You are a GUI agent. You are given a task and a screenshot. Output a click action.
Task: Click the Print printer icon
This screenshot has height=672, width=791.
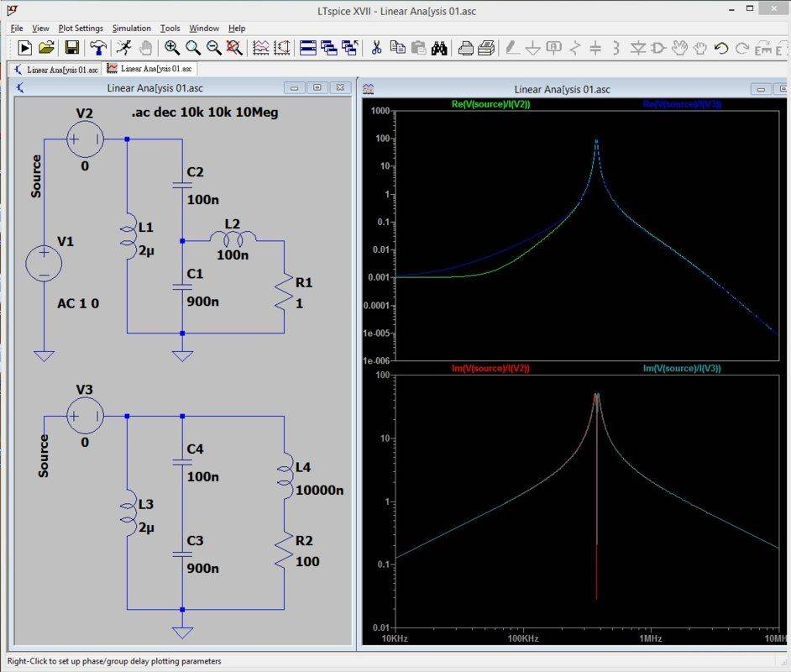coord(465,48)
